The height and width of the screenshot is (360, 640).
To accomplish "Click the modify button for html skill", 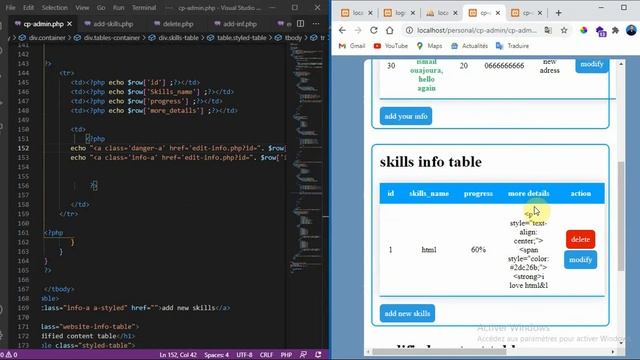I will pyautogui.click(x=580, y=260).
